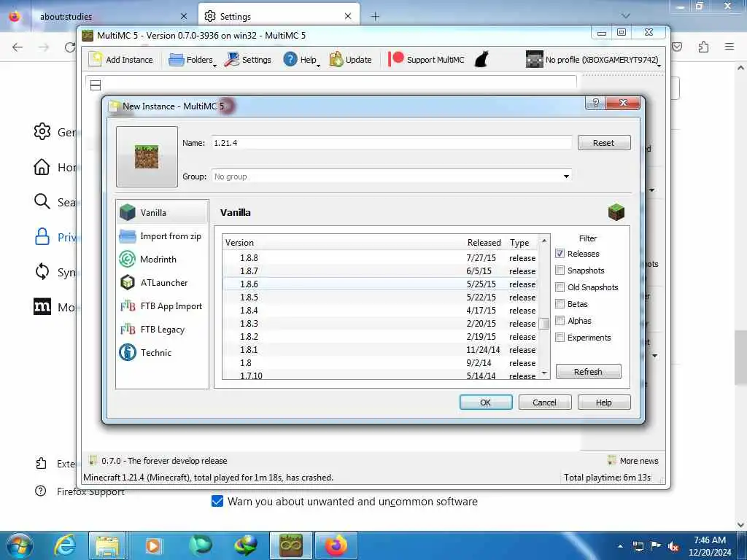Click the dialog title bar question mark
The height and width of the screenshot is (560, 747).
pyautogui.click(x=595, y=103)
